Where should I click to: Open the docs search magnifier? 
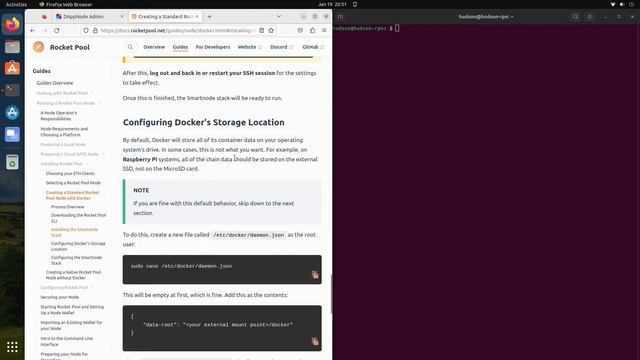[x=130, y=47]
